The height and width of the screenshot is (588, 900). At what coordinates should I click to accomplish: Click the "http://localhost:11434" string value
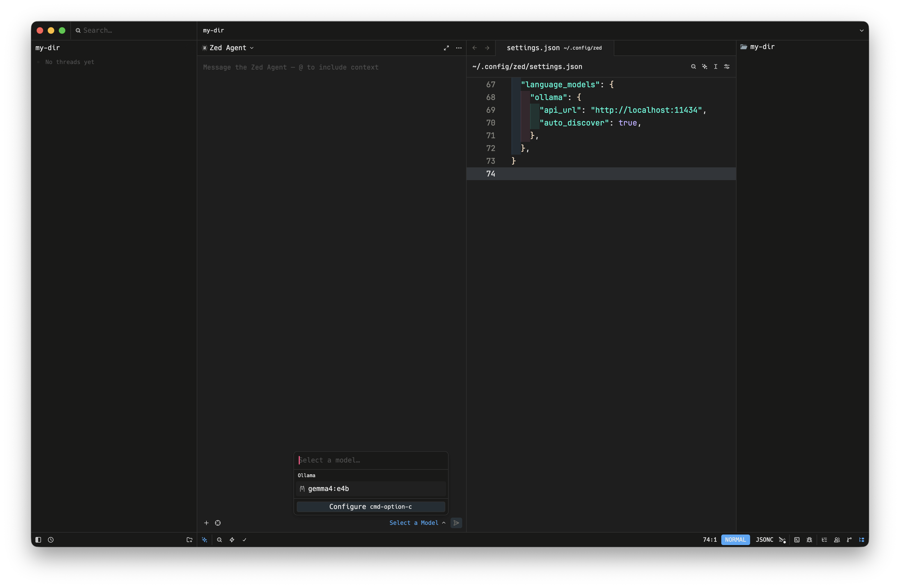point(646,110)
